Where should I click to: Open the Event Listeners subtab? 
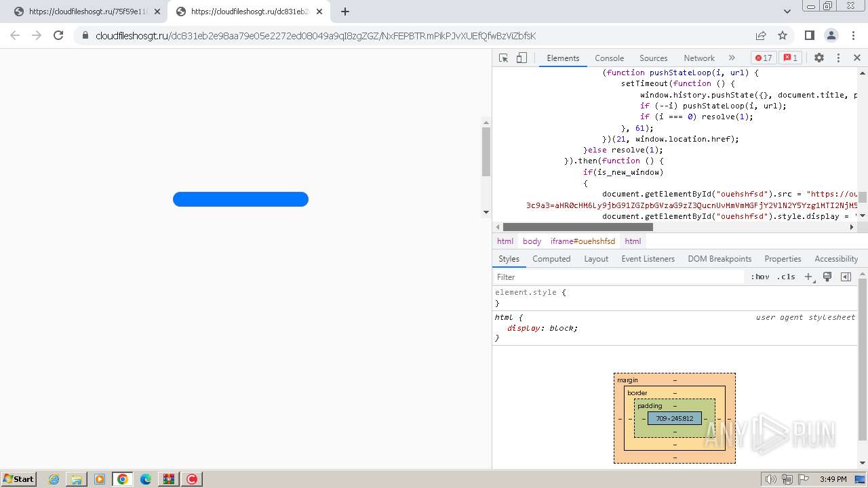[648, 259]
